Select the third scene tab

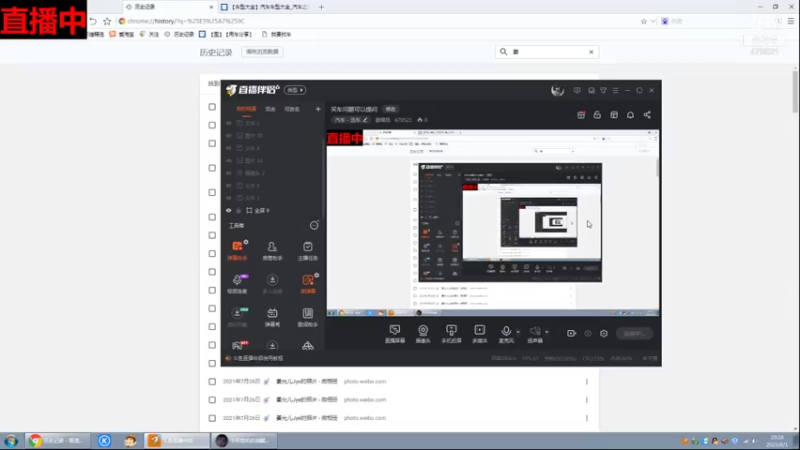(292, 109)
